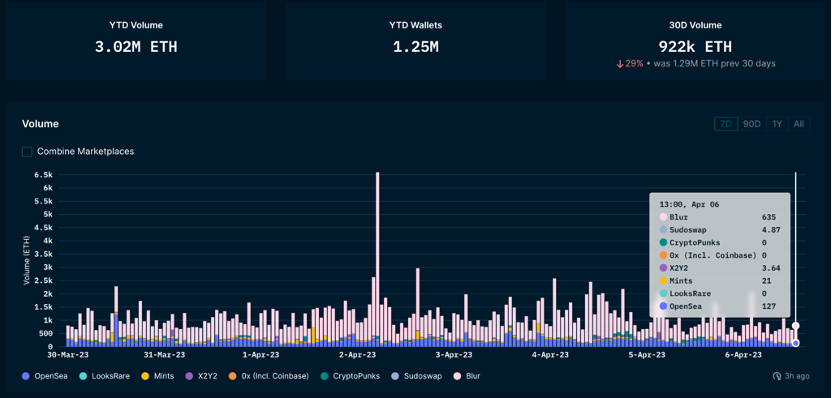The width and height of the screenshot is (832, 398).
Task: Toggle LooksRare legend dot
Action: pyautogui.click(x=83, y=376)
